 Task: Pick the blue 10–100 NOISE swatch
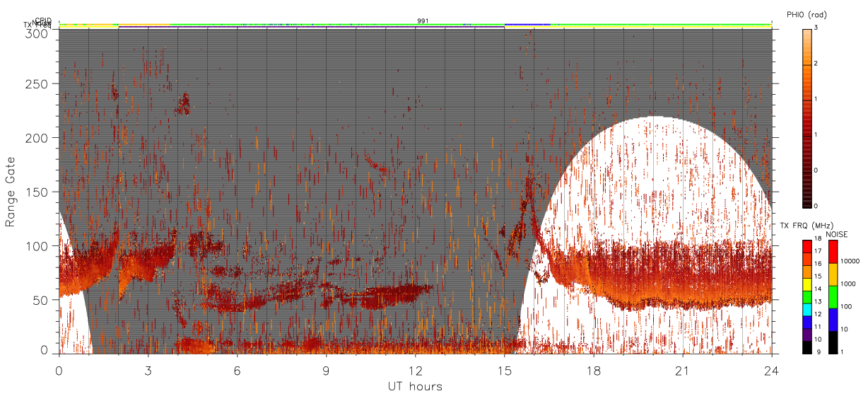pyautogui.click(x=833, y=320)
